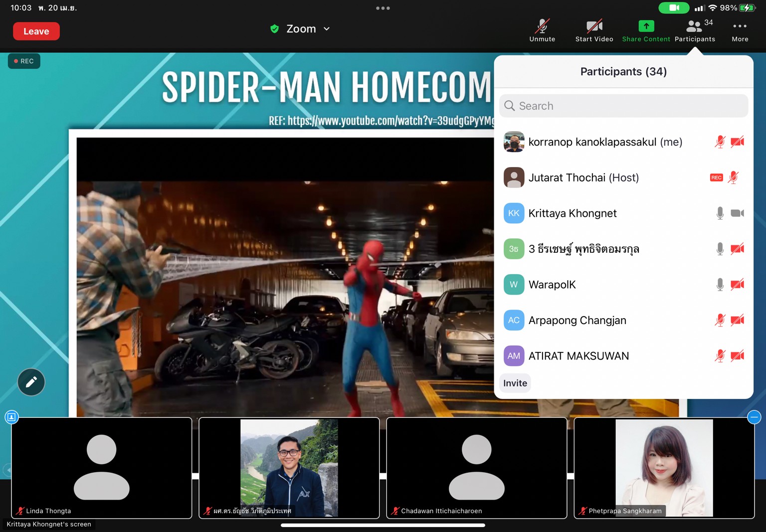Click the blue gallery view icon at left
This screenshot has height=532, width=766.
click(11, 417)
